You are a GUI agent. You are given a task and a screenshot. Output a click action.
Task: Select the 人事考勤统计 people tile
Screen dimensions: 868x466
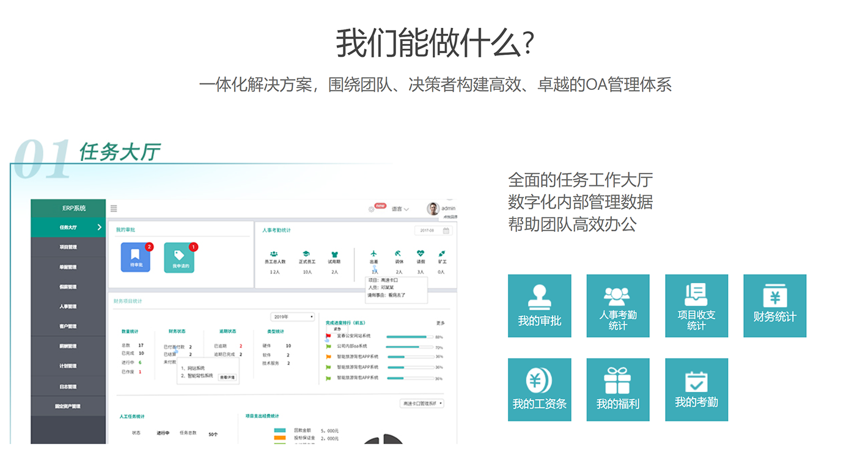(617, 306)
